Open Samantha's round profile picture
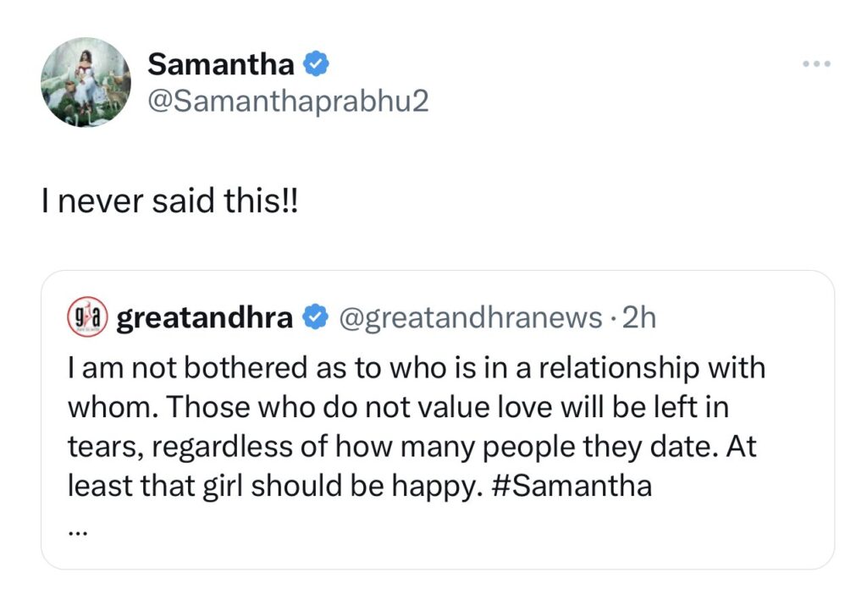The width and height of the screenshot is (867, 616). [x=86, y=82]
